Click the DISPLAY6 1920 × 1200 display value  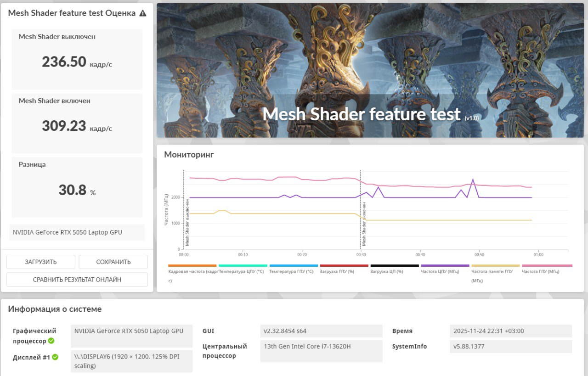coord(131,361)
